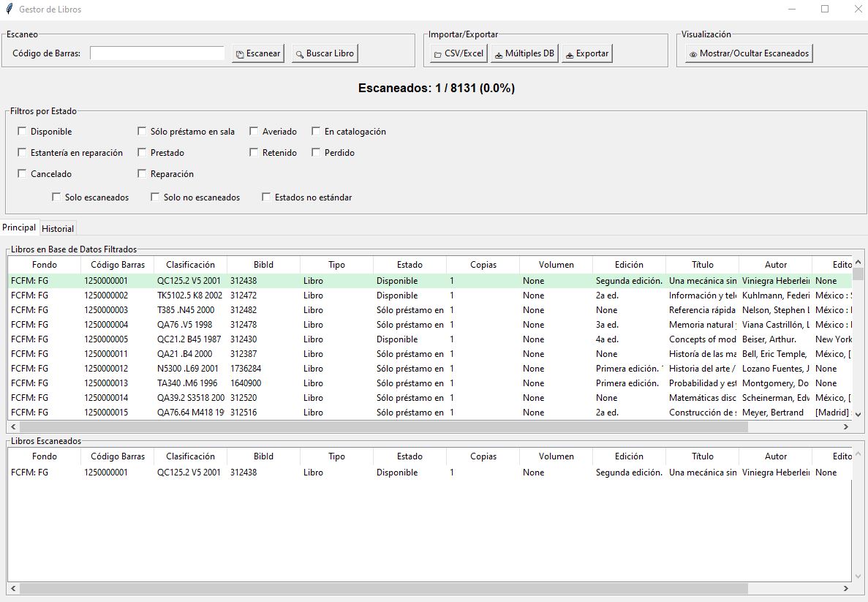Viewport: 868px width, 602px height.
Task: Click the feather app icon in title bar
Action: (x=8, y=10)
